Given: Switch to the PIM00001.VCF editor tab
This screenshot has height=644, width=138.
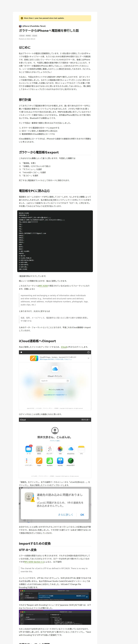Looking at the screenshot, I should (x=55, y=614).
